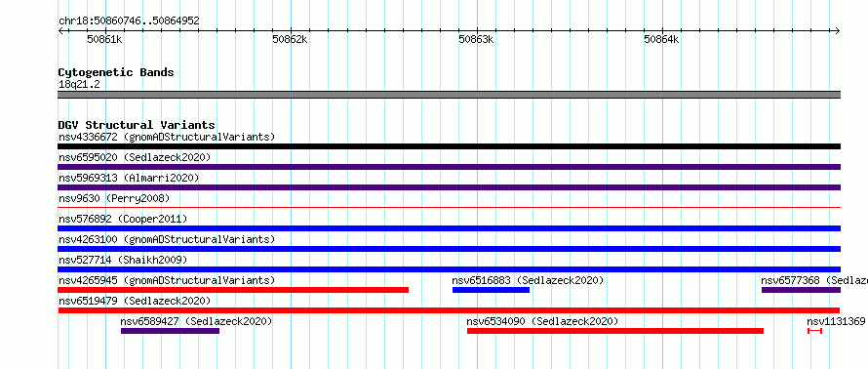
Task: Click the nsv4265945 (gnomADStructuralVariants) label
Action: [x=167, y=280]
